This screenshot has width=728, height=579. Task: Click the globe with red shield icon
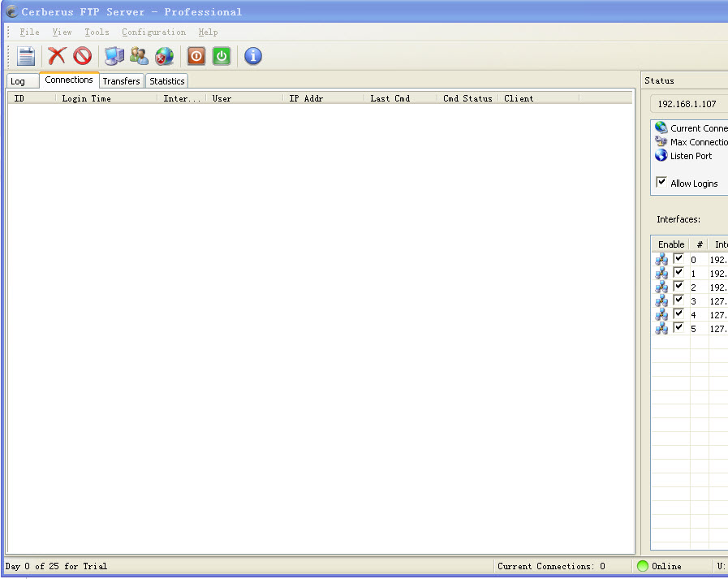(165, 56)
